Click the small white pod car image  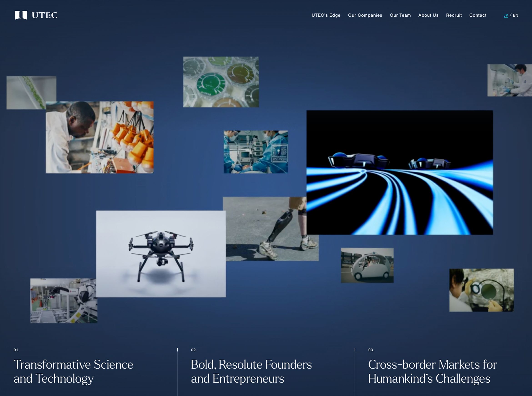[x=367, y=265]
